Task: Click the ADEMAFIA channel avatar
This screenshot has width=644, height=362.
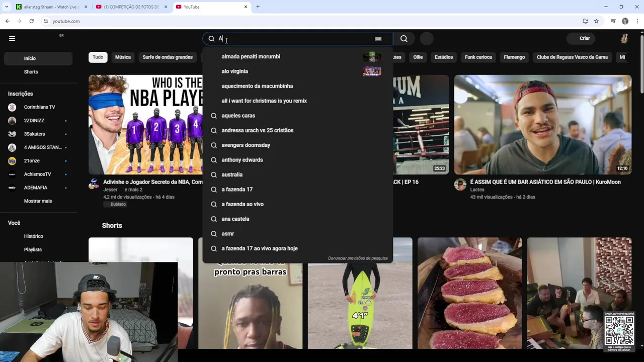Action: (x=12, y=188)
